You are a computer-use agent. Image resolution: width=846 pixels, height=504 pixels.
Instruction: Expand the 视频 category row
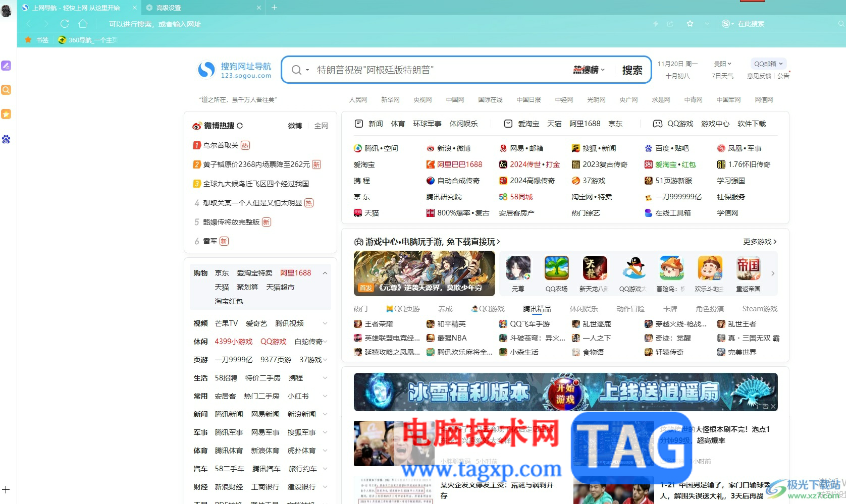[x=325, y=323]
